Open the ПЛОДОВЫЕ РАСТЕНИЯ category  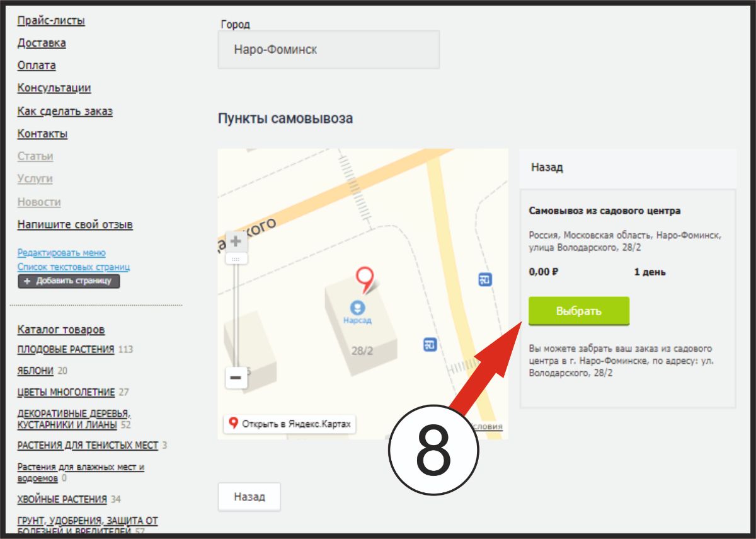pos(66,349)
